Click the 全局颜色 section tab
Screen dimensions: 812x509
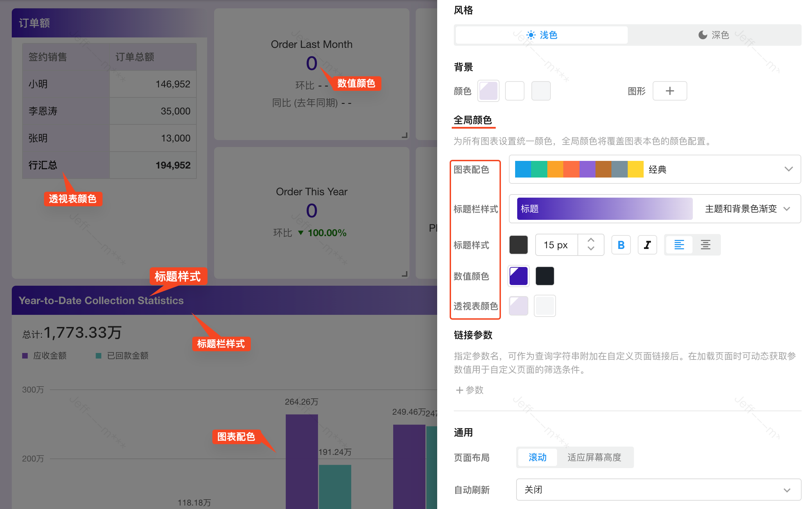473,120
